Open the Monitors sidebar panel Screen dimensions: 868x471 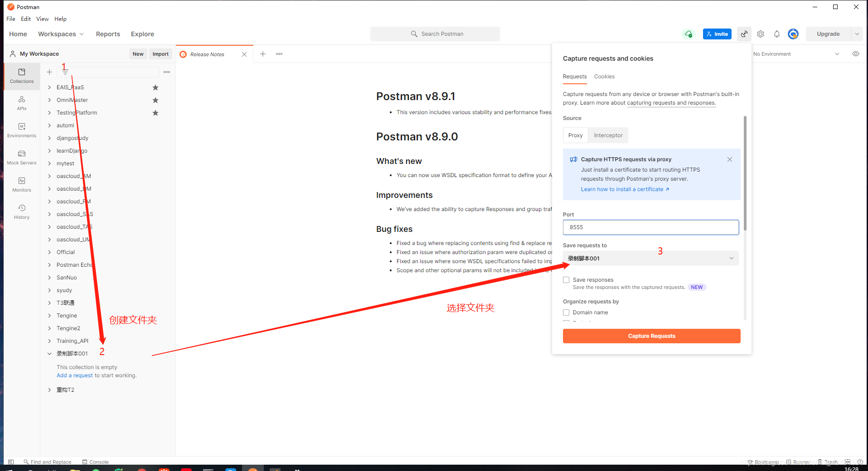[x=22, y=185]
